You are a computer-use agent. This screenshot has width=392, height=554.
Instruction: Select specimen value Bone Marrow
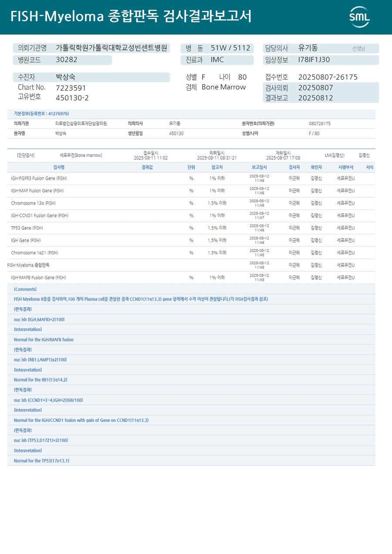(x=224, y=87)
